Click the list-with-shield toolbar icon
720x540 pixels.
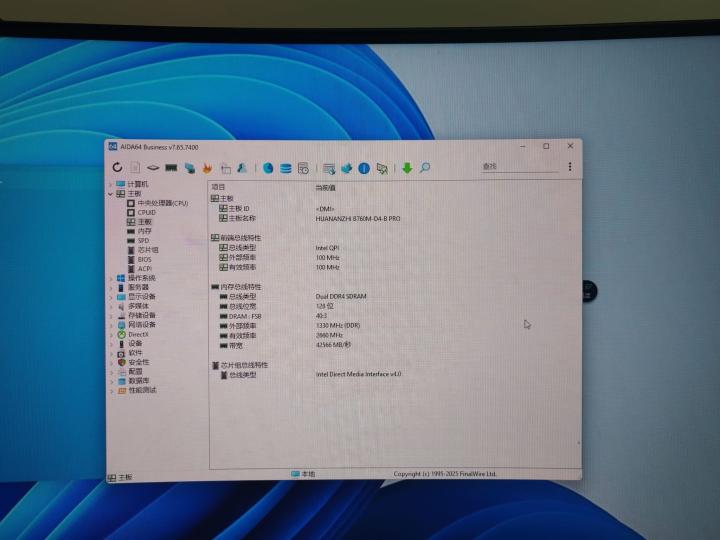click(329, 169)
